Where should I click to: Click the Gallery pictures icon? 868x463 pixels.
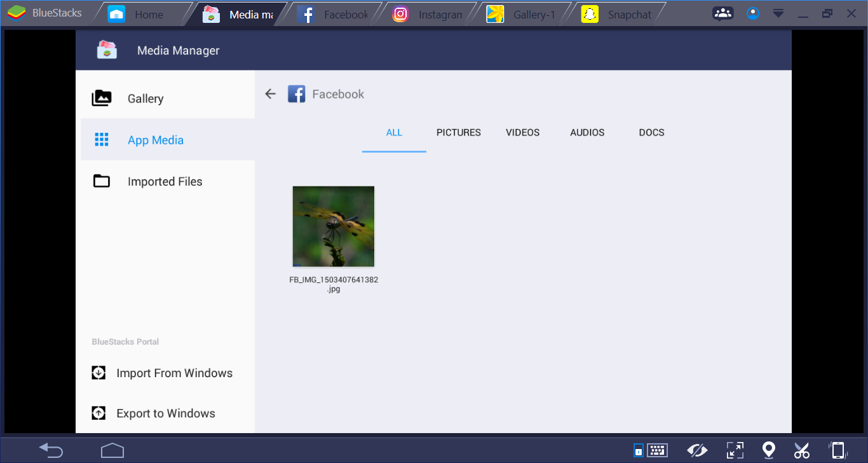tap(102, 98)
